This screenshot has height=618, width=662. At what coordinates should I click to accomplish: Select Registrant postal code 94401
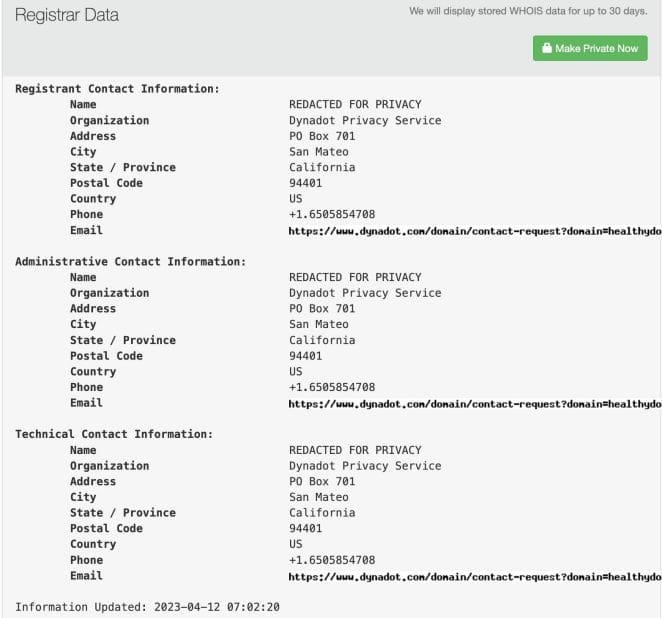click(x=305, y=183)
